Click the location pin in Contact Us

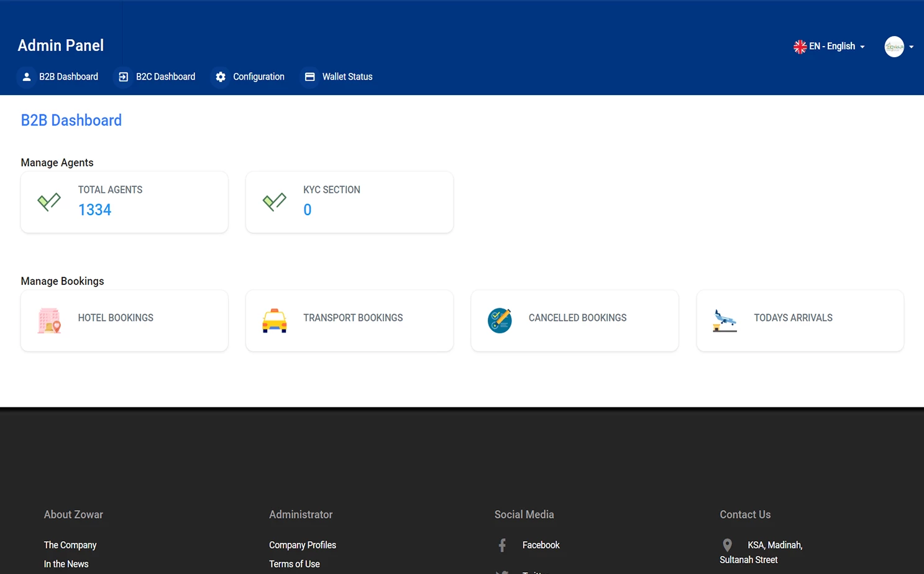(x=726, y=545)
